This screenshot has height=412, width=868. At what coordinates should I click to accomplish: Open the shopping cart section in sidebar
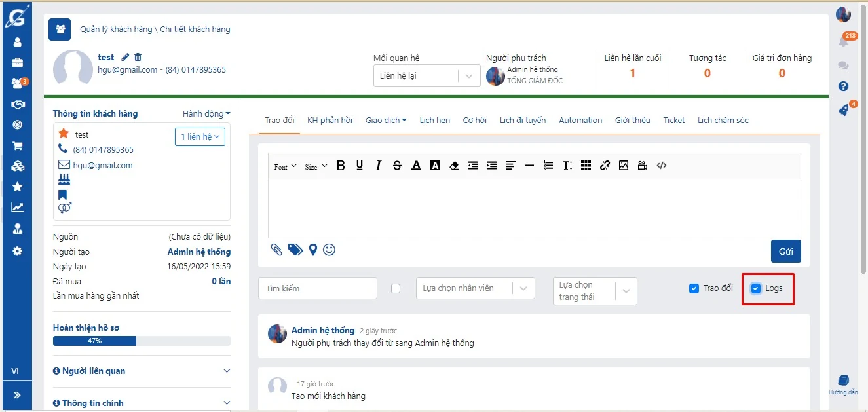tap(17, 145)
